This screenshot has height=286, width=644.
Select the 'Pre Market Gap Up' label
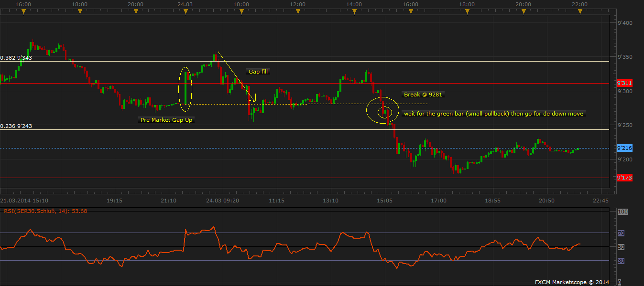(x=166, y=120)
